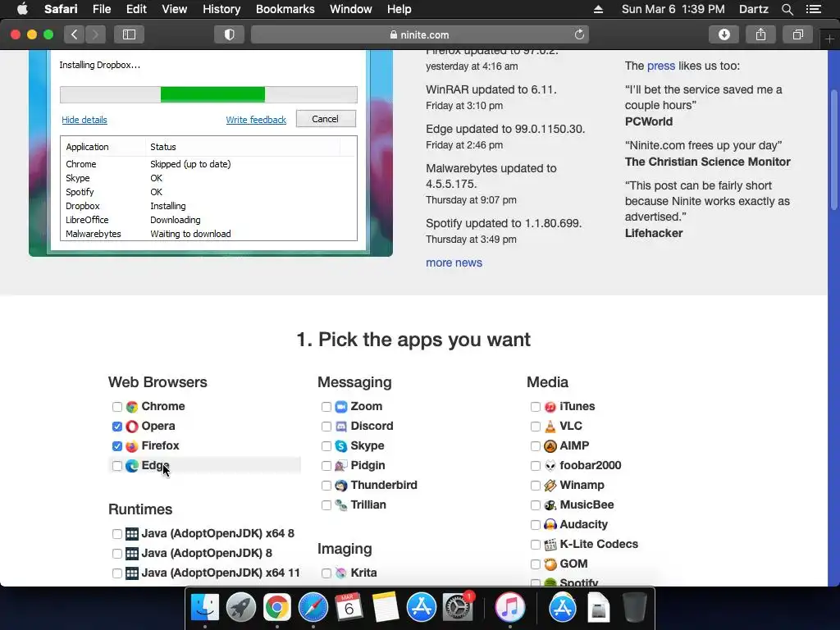Check the Skype checkbox
Viewport: 840px width, 630px height.
[x=326, y=446]
